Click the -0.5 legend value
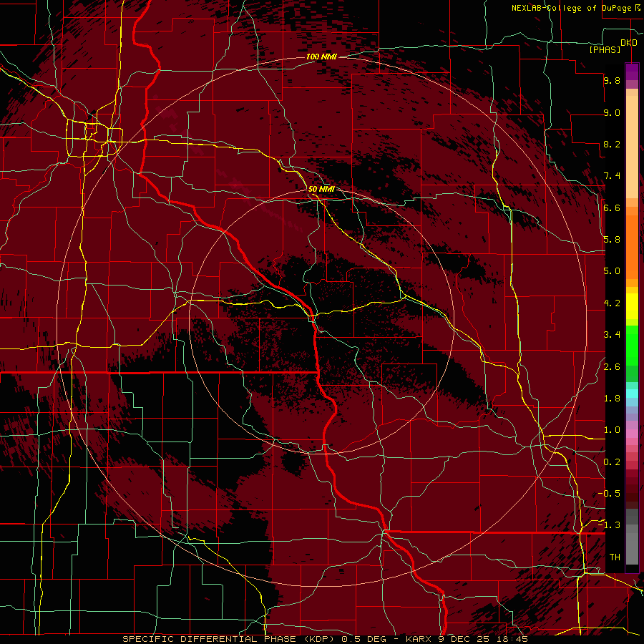This screenshot has width=644, height=644. (x=609, y=494)
